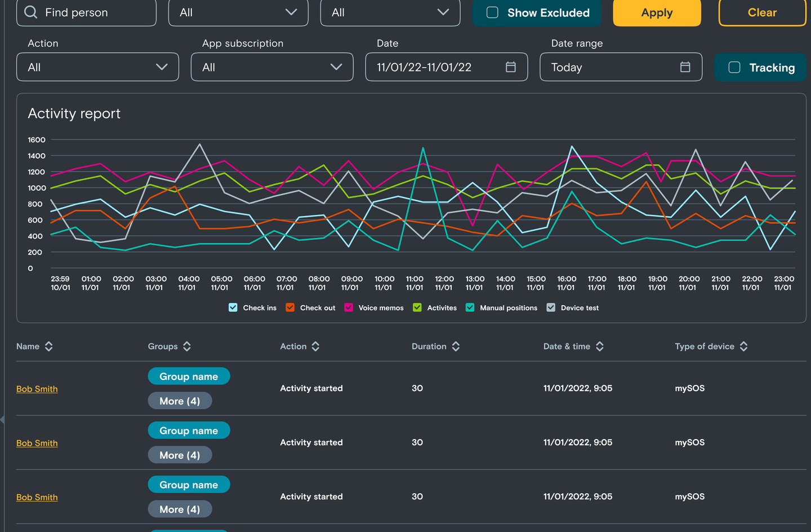The width and height of the screenshot is (811, 532).
Task: Click the Clear filters button
Action: pyautogui.click(x=761, y=12)
